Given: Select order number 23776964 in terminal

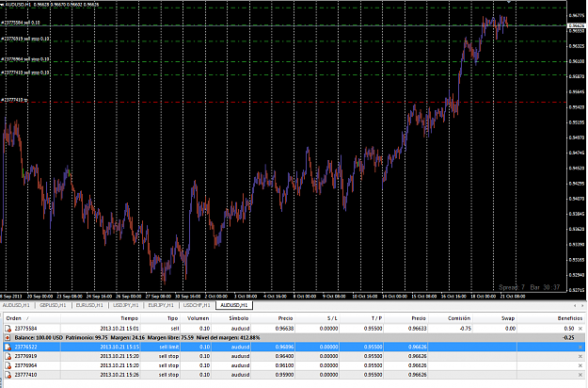Looking at the screenshot, I should (25, 365).
